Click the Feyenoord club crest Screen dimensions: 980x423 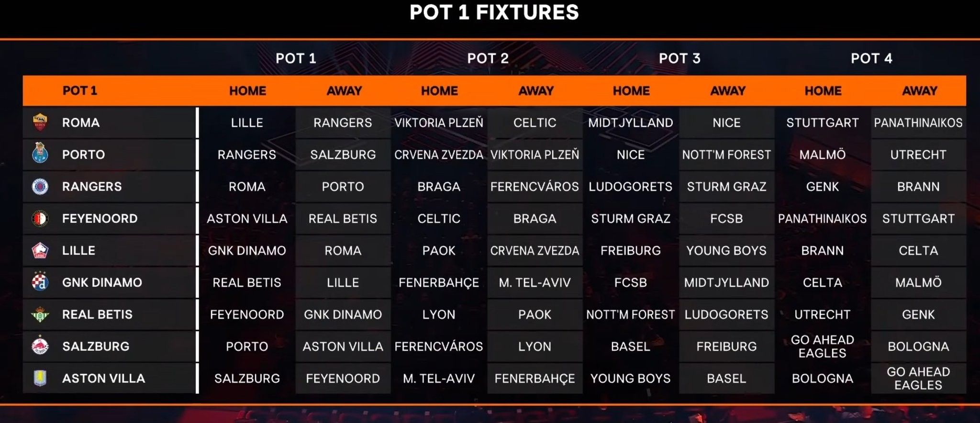point(40,219)
